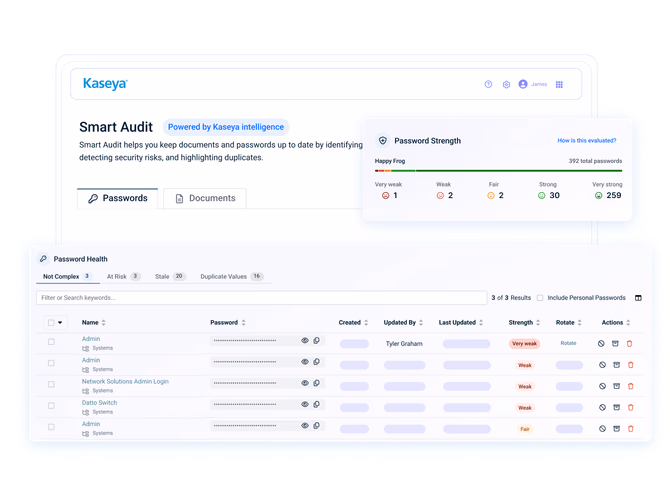The width and height of the screenshot is (670, 482).
Task: Archive the password in the Tyler Graham row
Action: [x=615, y=344]
